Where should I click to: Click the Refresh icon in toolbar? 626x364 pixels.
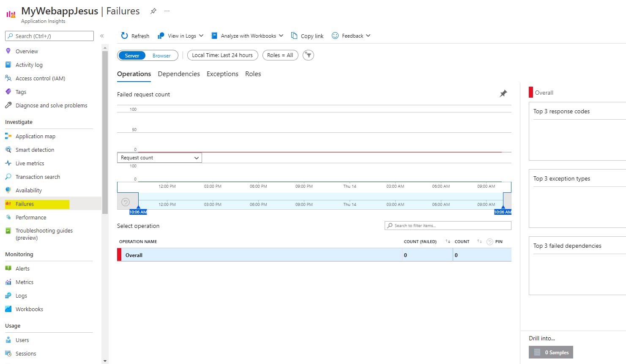tap(124, 36)
